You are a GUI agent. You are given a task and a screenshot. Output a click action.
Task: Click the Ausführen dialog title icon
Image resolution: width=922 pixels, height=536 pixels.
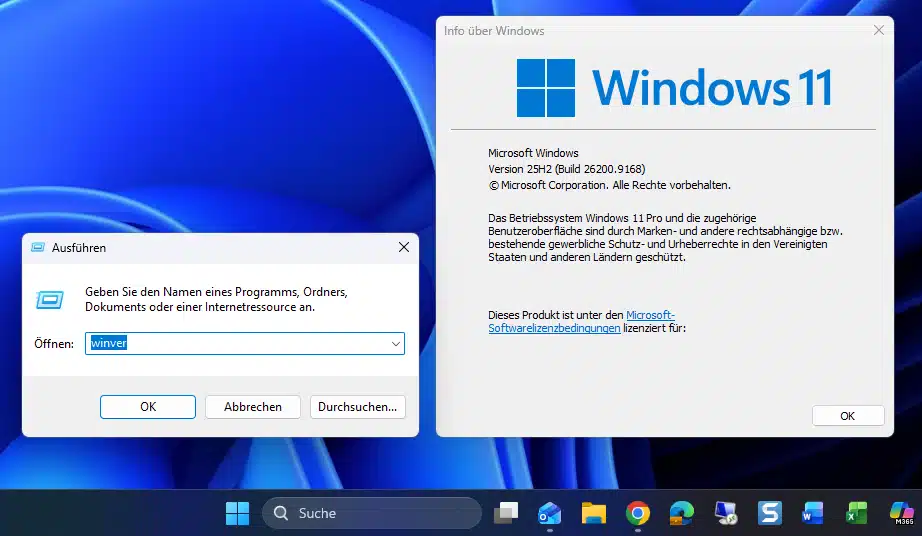tap(38, 247)
